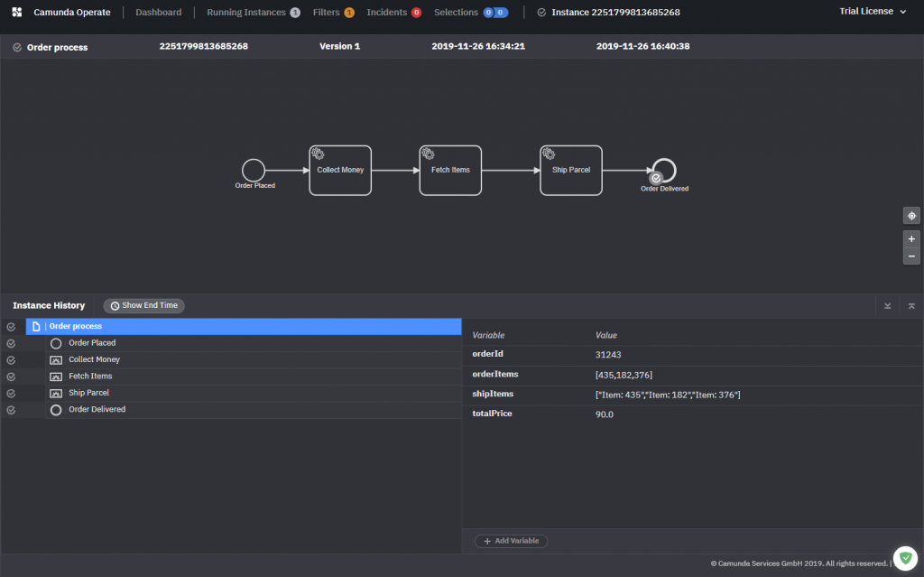Click completed check left of Order Placed row
Screen dimensions: 924x577
point(11,343)
